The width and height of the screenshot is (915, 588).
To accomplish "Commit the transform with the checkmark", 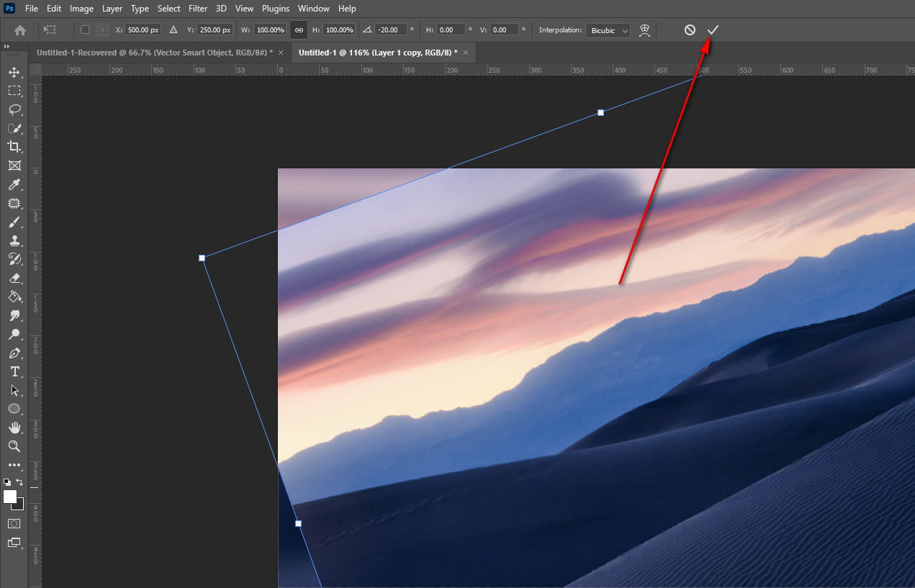I will [x=713, y=30].
